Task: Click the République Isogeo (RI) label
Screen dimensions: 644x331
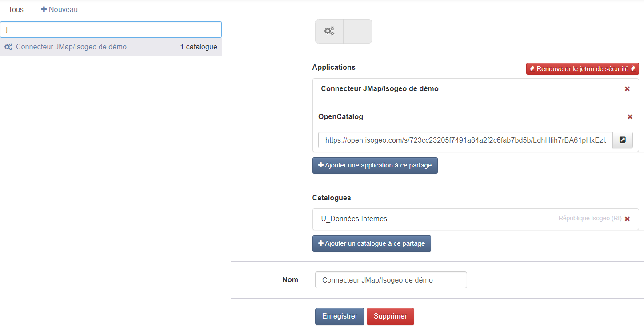Action: point(590,219)
